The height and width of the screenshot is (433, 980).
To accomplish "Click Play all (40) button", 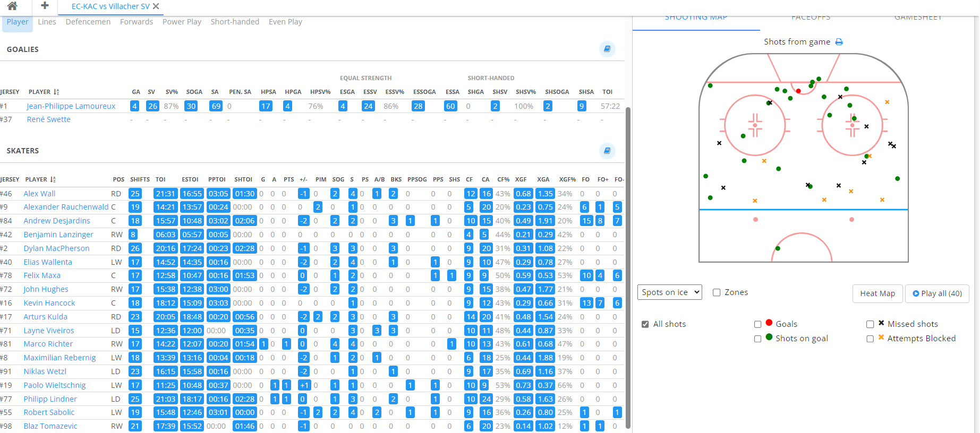I will point(937,293).
